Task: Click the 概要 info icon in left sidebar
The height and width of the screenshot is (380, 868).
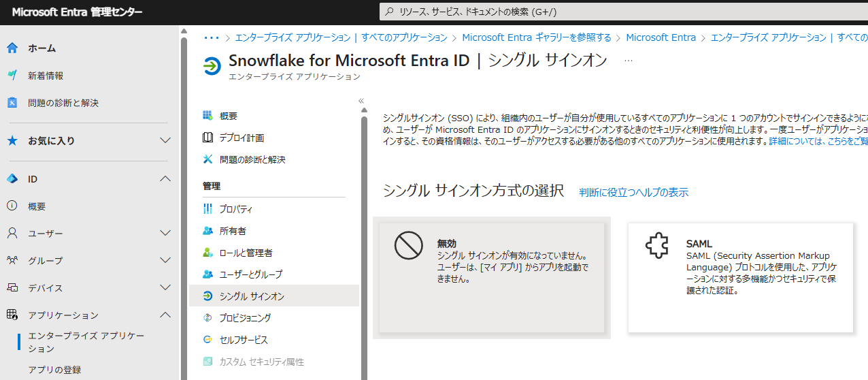Action: click(12, 206)
